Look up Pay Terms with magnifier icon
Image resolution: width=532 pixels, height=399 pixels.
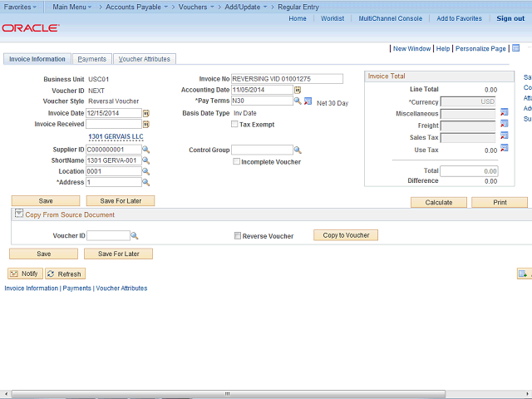tap(298, 101)
